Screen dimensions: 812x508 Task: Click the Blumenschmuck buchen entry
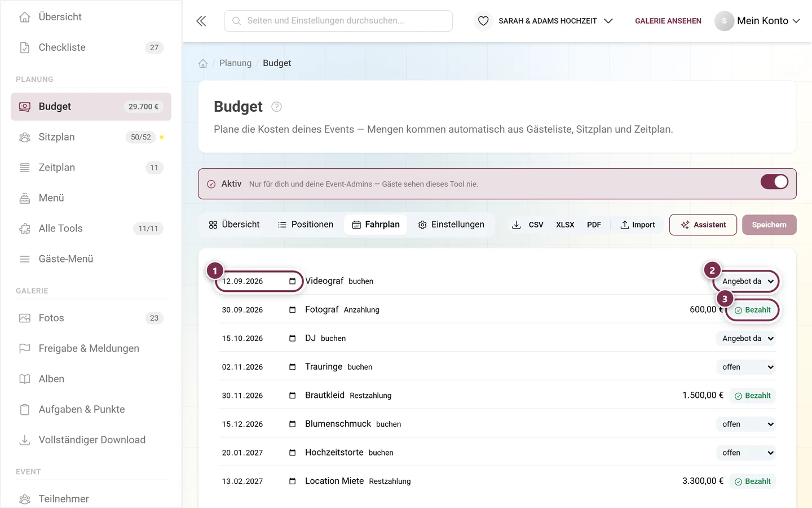353,424
